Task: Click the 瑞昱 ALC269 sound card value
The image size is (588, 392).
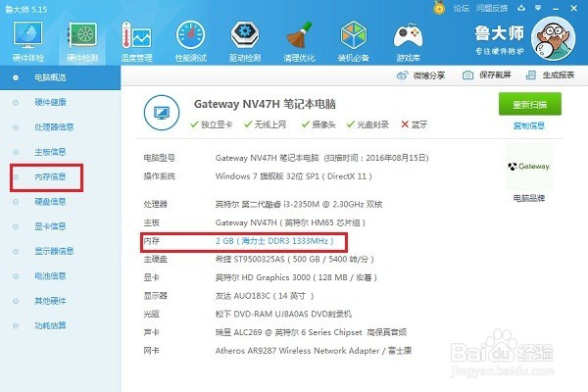Action: (311, 332)
